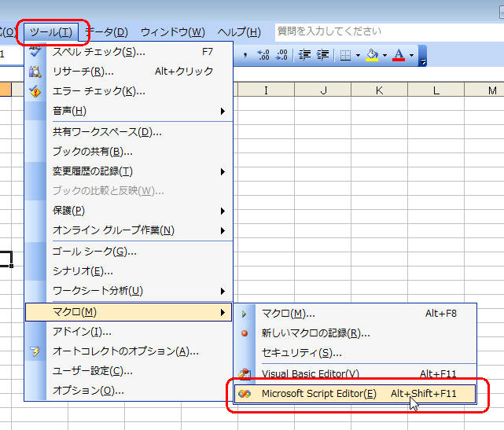Image resolution: width=504 pixels, height=430 pixels.
Task: Click the Research binoculars icon
Action: pos(35,72)
